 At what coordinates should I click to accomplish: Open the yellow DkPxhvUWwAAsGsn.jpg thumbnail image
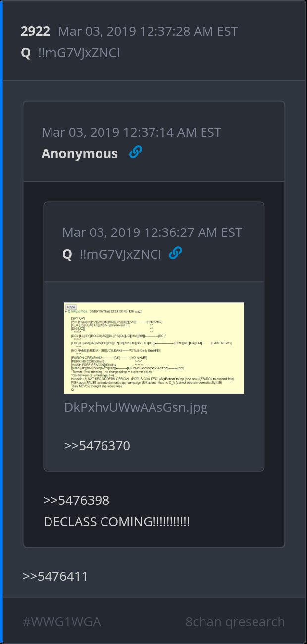[x=154, y=348]
